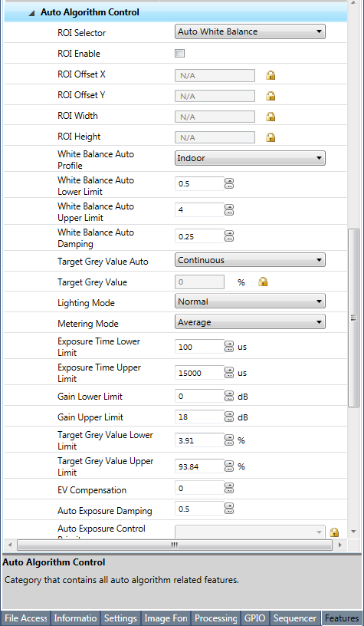The width and height of the screenshot is (364, 626).
Task: Click the vertical scrollbar down arrow
Action: click(353, 532)
